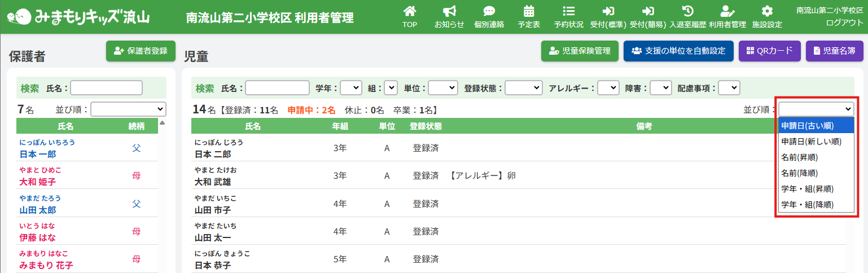Expand the 学年 filter dropdown
The width and height of the screenshot is (868, 273).
(350, 88)
